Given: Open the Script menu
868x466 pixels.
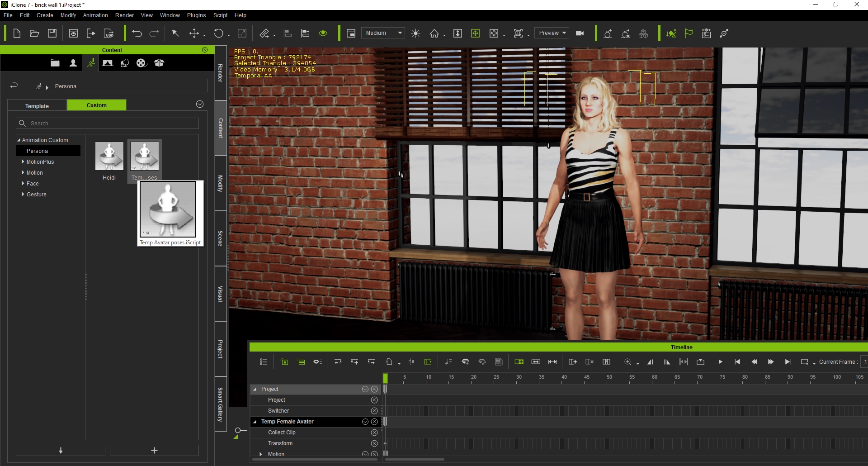Looking at the screenshot, I should [220, 15].
